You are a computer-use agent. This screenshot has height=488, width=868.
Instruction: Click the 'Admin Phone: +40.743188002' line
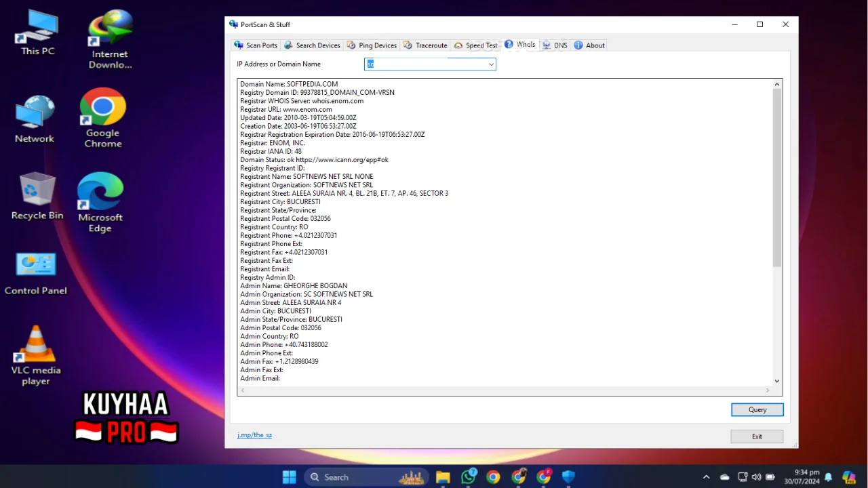[284, 345]
